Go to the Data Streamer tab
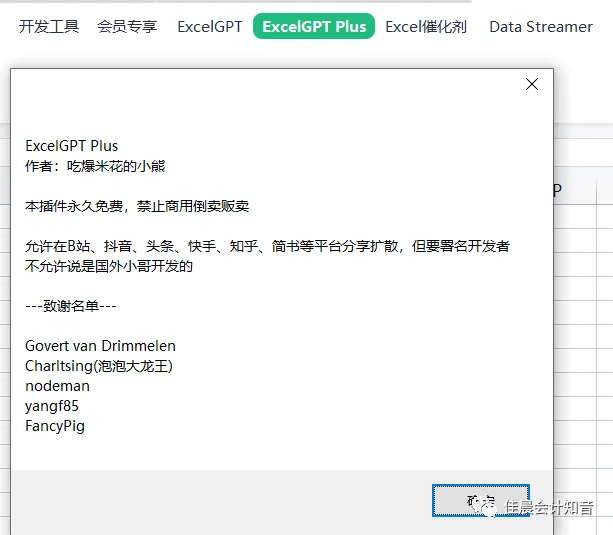613x535 pixels. (x=541, y=27)
